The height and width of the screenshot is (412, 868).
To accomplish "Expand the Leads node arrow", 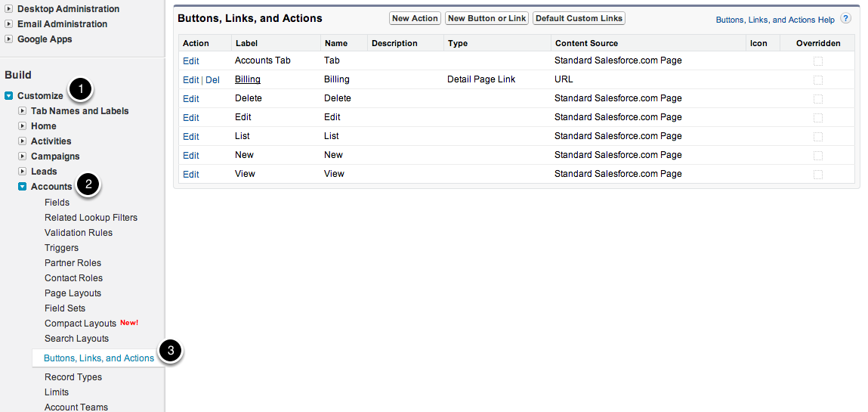I will 23,172.
